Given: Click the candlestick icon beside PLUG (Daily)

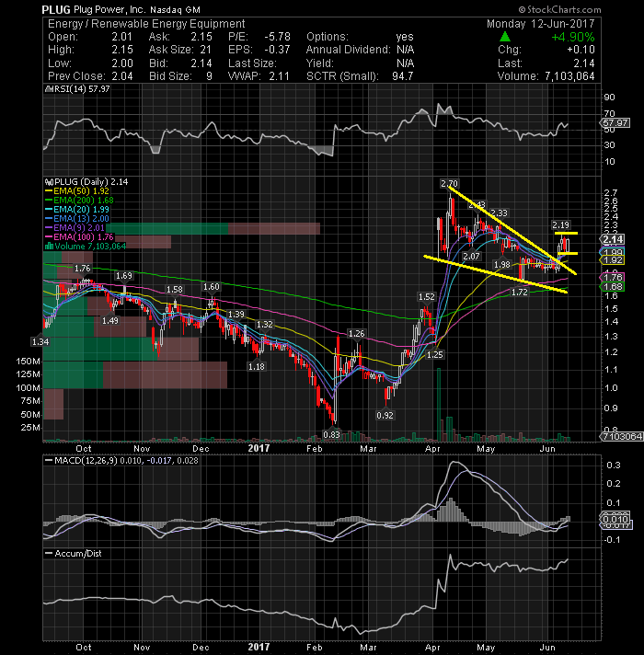Looking at the screenshot, I should (49, 182).
